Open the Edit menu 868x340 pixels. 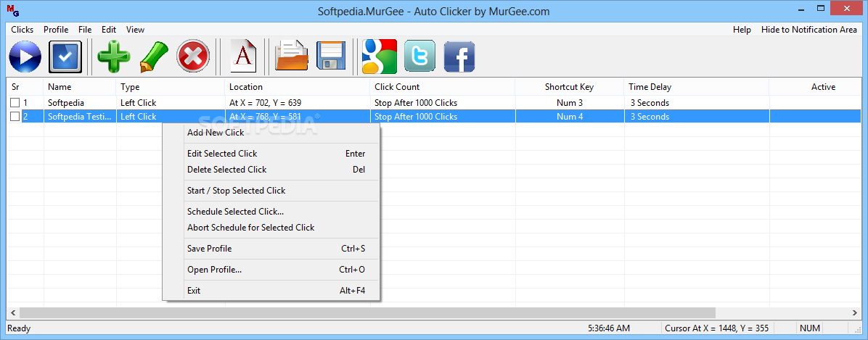pyautogui.click(x=109, y=30)
